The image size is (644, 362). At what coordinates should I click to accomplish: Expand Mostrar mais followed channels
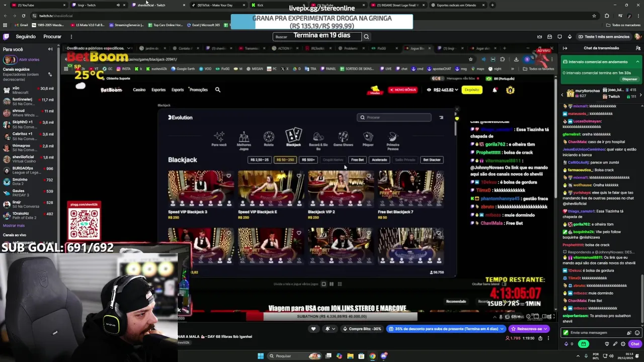coord(14,225)
